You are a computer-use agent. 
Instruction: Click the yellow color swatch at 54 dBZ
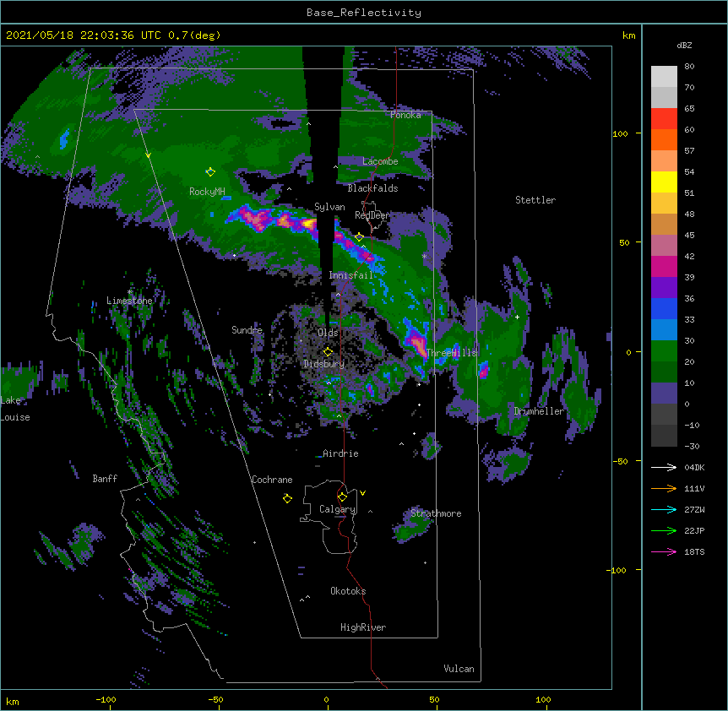pyautogui.click(x=664, y=182)
